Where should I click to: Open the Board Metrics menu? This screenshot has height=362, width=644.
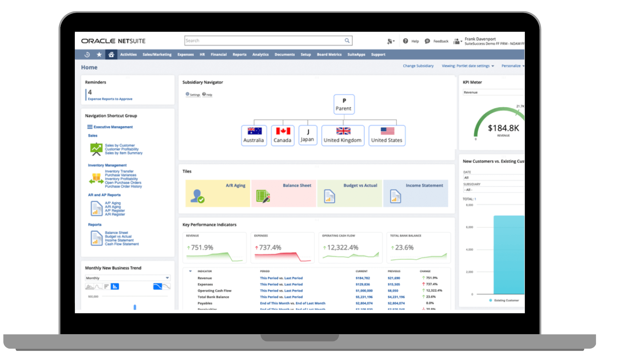329,55
